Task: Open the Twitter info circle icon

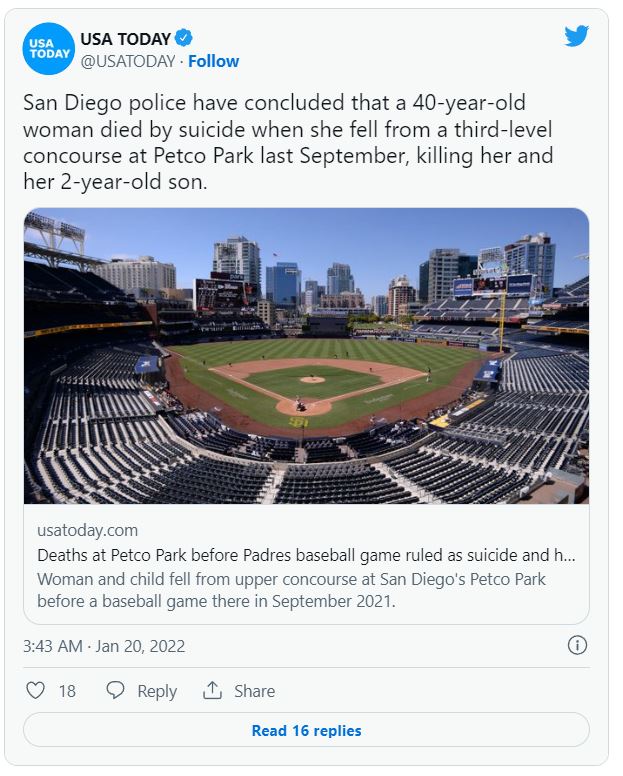Action: click(577, 645)
